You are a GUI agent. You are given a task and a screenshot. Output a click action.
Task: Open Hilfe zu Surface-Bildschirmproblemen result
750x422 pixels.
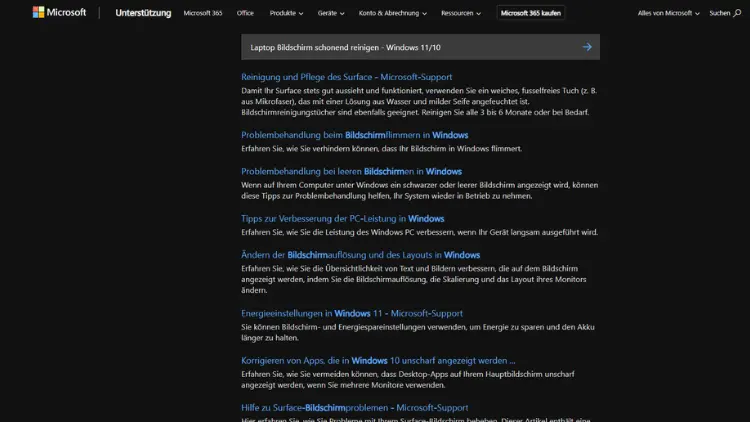[x=354, y=408]
